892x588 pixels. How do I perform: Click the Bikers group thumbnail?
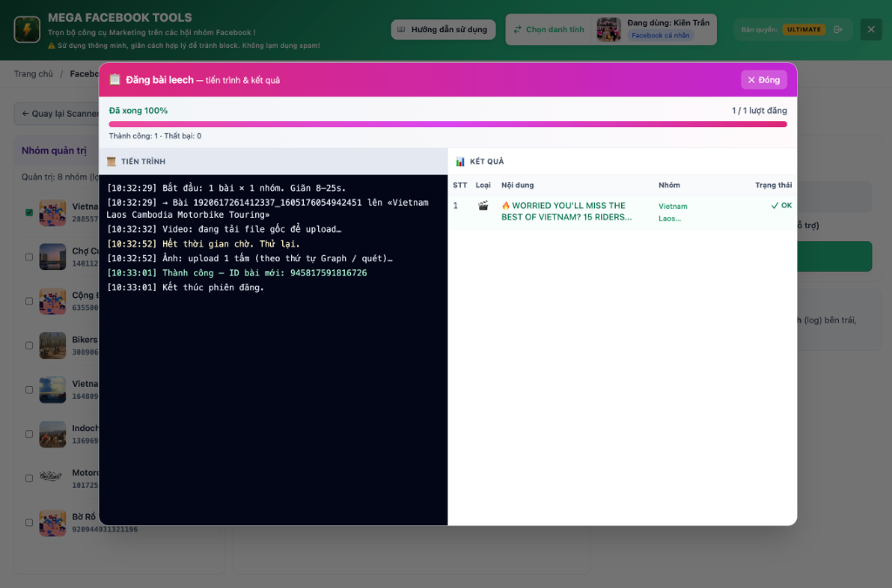53,346
